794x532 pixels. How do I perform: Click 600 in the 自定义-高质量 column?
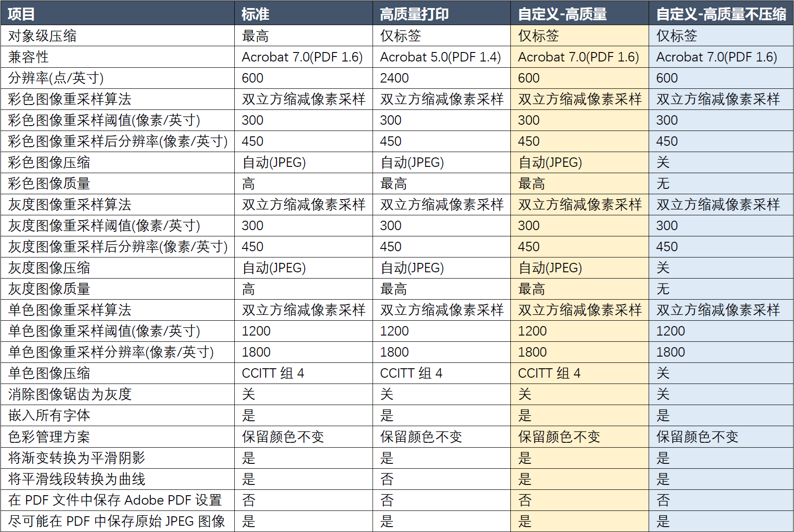coord(529,78)
